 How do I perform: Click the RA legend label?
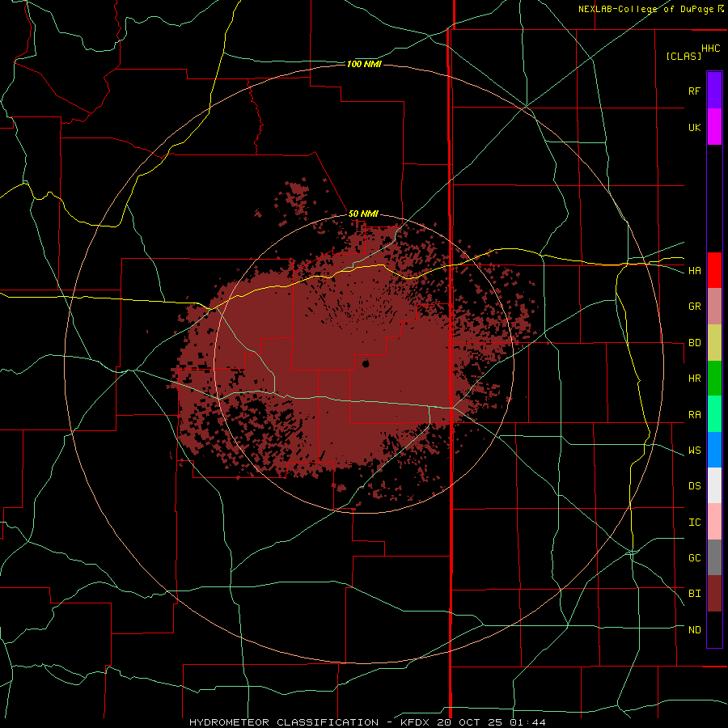(694, 415)
